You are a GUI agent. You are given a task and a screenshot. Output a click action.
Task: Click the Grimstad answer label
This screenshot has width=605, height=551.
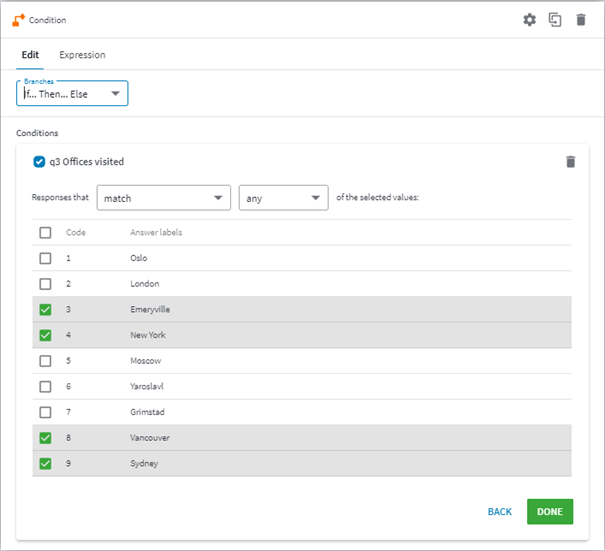pyautogui.click(x=147, y=412)
